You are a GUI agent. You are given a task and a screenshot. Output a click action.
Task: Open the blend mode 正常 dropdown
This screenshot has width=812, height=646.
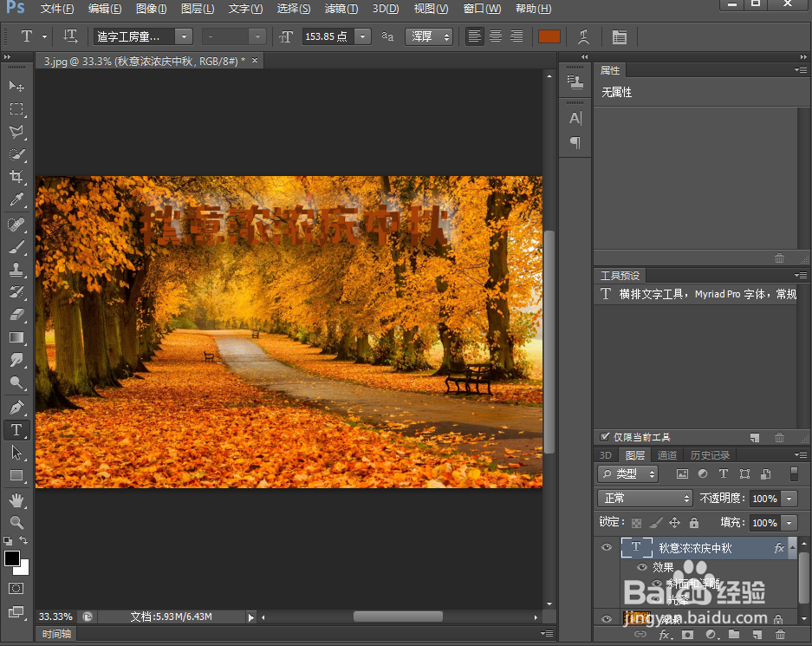coord(645,499)
